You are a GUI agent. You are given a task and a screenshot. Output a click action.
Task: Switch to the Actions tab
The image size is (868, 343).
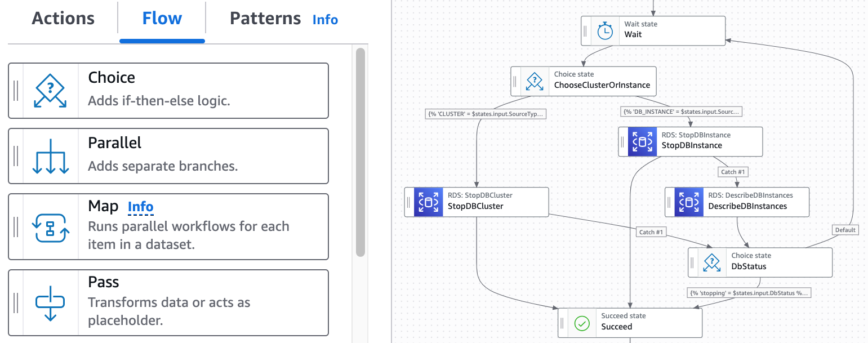coord(63,18)
